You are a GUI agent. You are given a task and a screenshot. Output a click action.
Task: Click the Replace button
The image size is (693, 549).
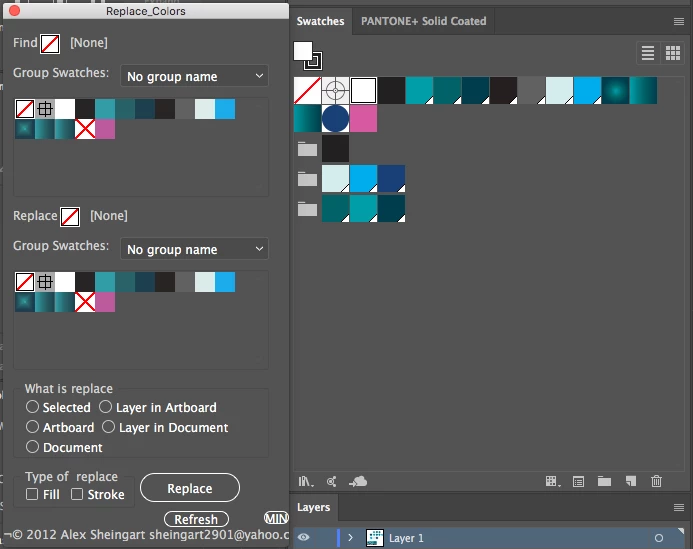(190, 488)
